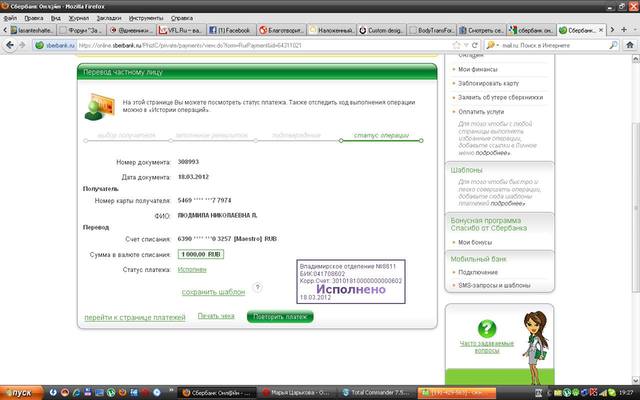The height and width of the screenshot is (400, 640).
Task: Open Мария Царькова window in taskbar
Action: coord(298,393)
